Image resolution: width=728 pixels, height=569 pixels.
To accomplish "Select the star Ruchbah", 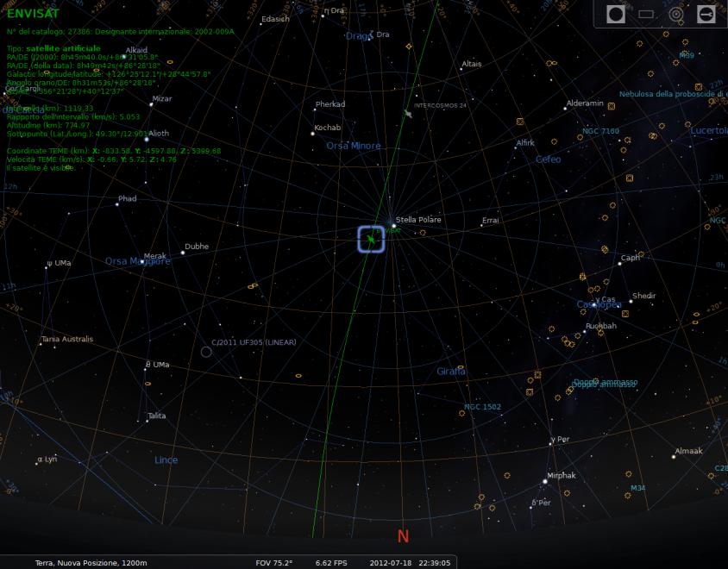I will (585, 331).
